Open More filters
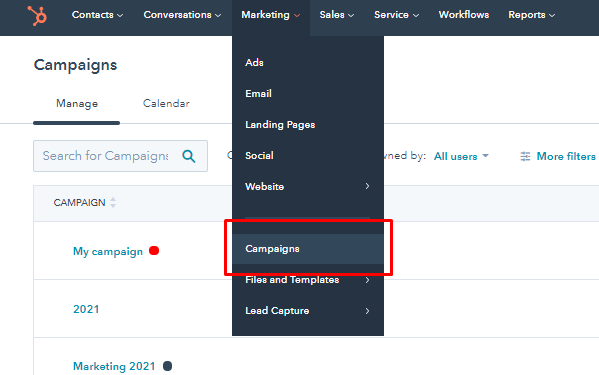The image size is (599, 375). (x=557, y=156)
